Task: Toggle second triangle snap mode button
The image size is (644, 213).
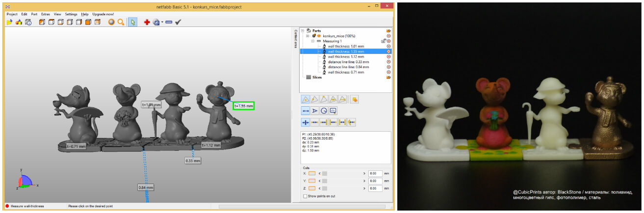Action: 314,99
